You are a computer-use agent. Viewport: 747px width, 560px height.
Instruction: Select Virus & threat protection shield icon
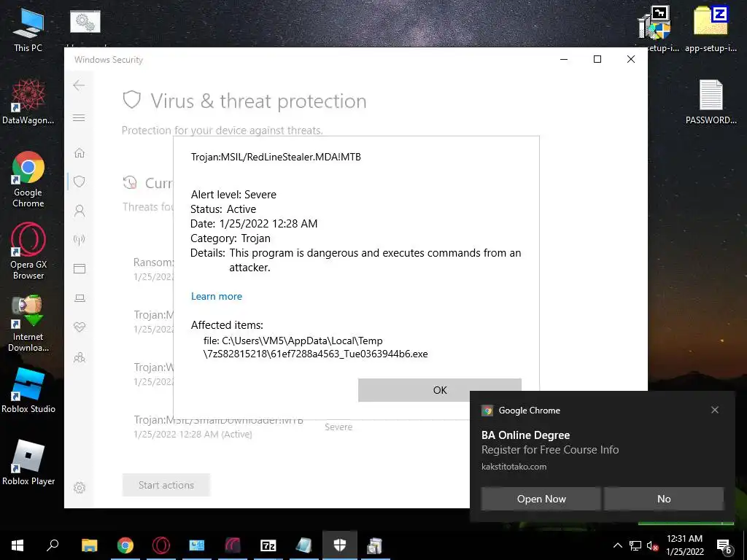[80, 182]
